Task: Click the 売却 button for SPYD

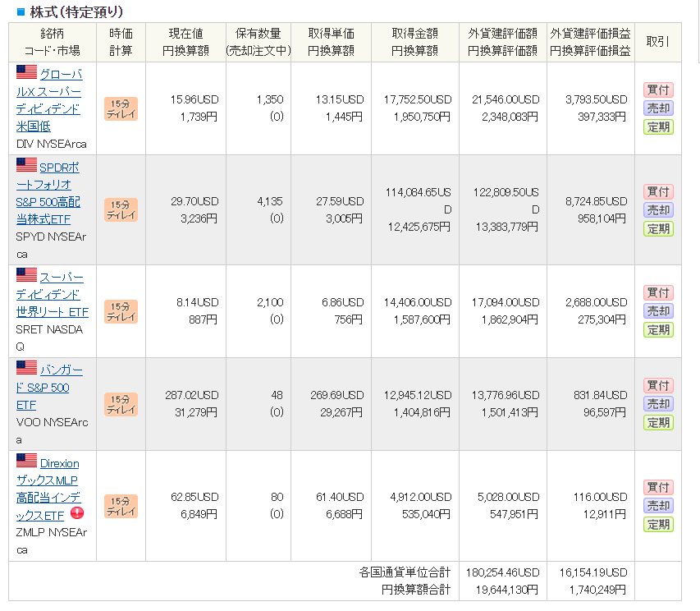Action: tap(658, 210)
